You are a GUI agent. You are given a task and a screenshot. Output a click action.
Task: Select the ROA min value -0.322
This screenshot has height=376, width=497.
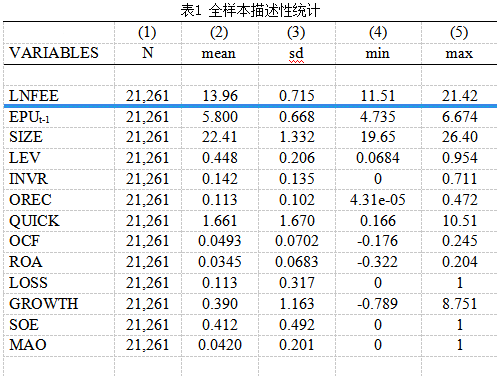pyautogui.click(x=377, y=262)
